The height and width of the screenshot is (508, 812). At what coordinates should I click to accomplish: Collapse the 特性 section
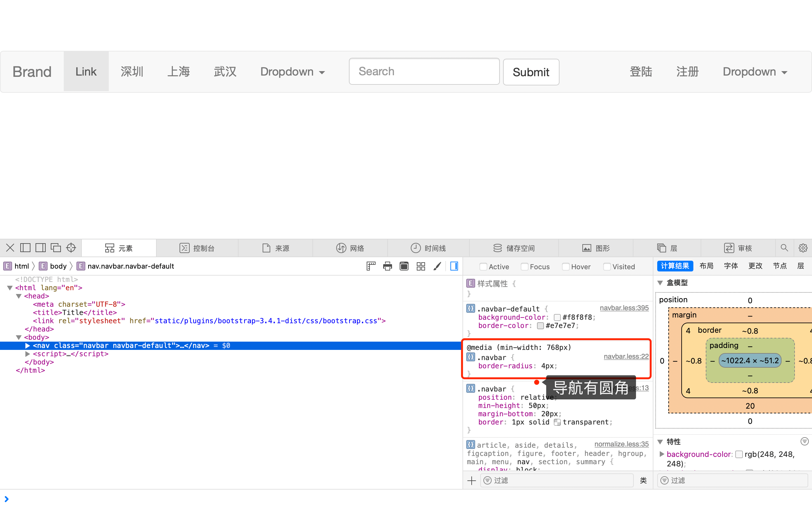660,442
